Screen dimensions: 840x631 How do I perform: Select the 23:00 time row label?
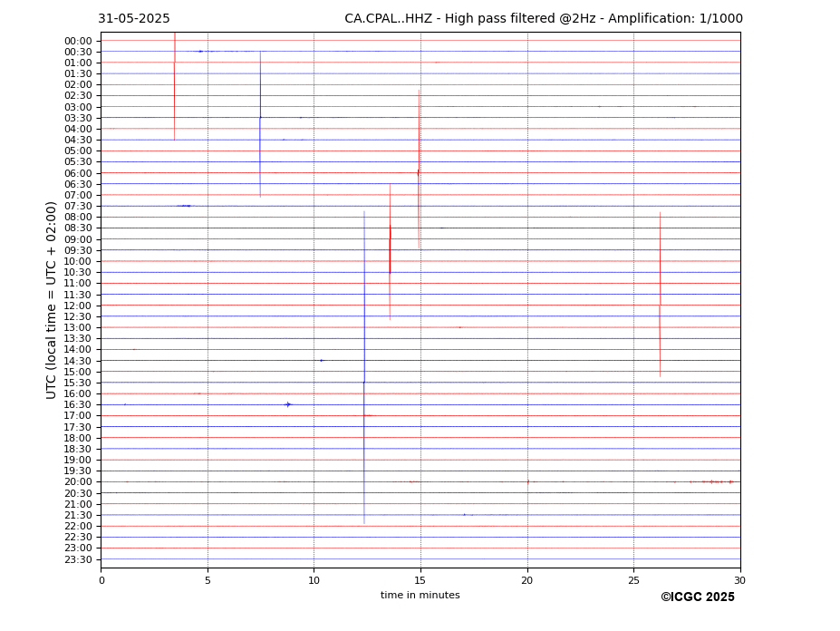tap(78, 548)
